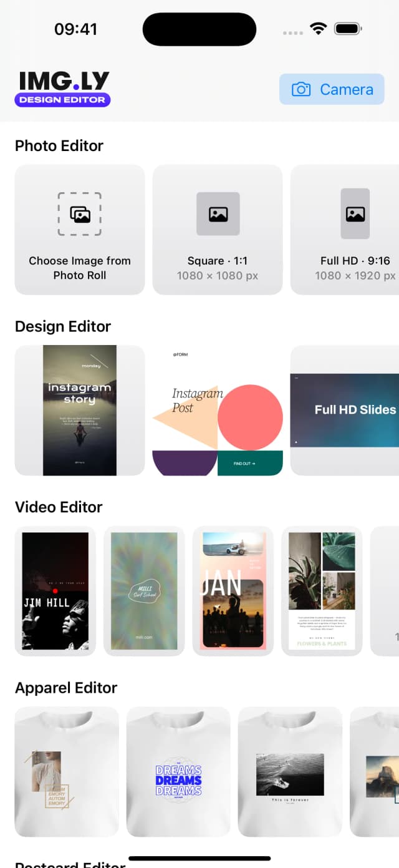The width and height of the screenshot is (399, 868).
Task: Open the Milli Surf School video template
Action: [144, 591]
